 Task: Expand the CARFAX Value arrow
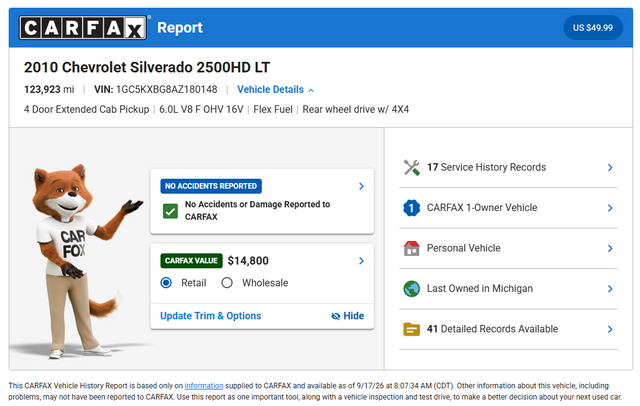(x=361, y=261)
